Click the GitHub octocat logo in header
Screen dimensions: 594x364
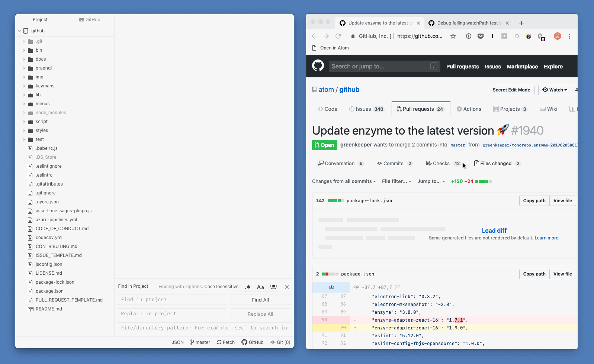point(318,66)
